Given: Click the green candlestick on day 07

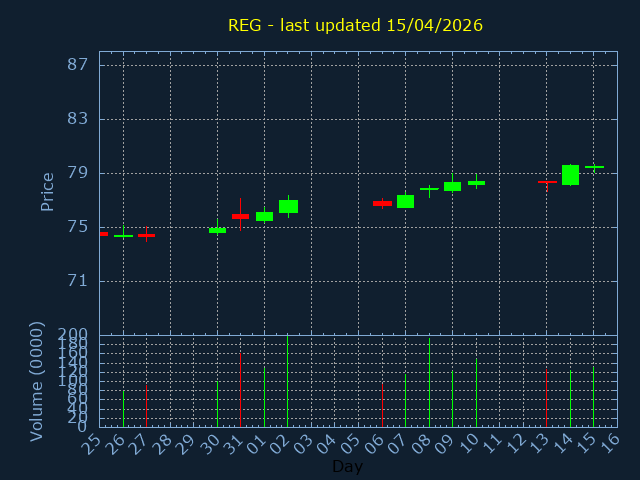Looking at the screenshot, I should [405, 201].
